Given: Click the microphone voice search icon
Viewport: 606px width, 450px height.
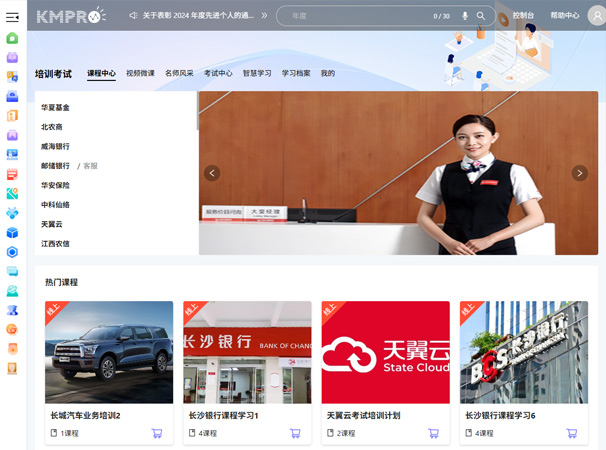Looking at the screenshot, I should coord(465,16).
